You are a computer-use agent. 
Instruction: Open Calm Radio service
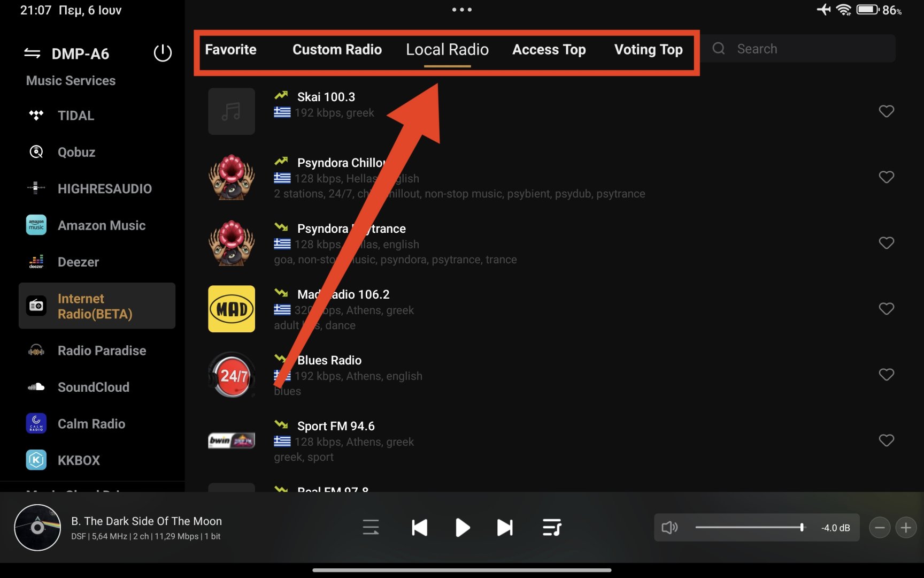coord(91,424)
